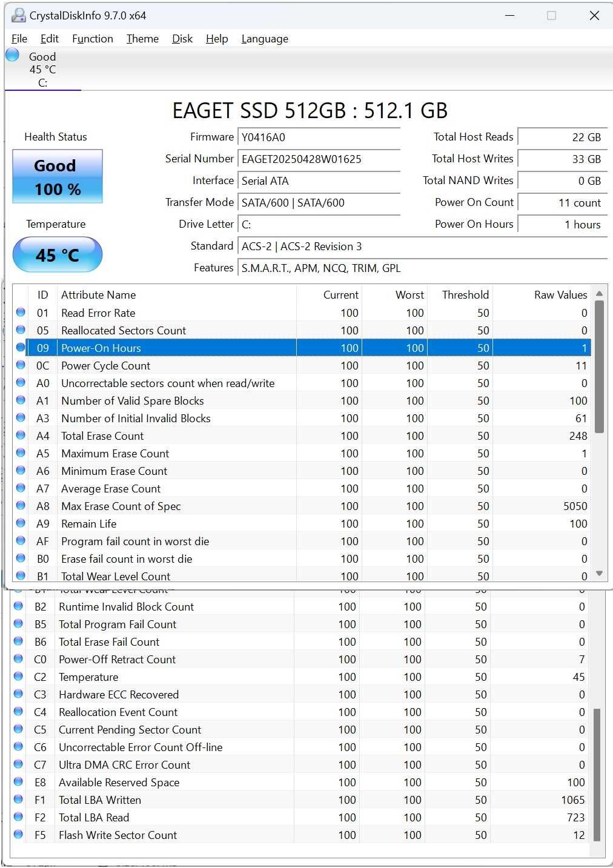The width and height of the screenshot is (613, 868).
Task: Click the Features field listing S.M.A.R.T.
Action: point(423,268)
